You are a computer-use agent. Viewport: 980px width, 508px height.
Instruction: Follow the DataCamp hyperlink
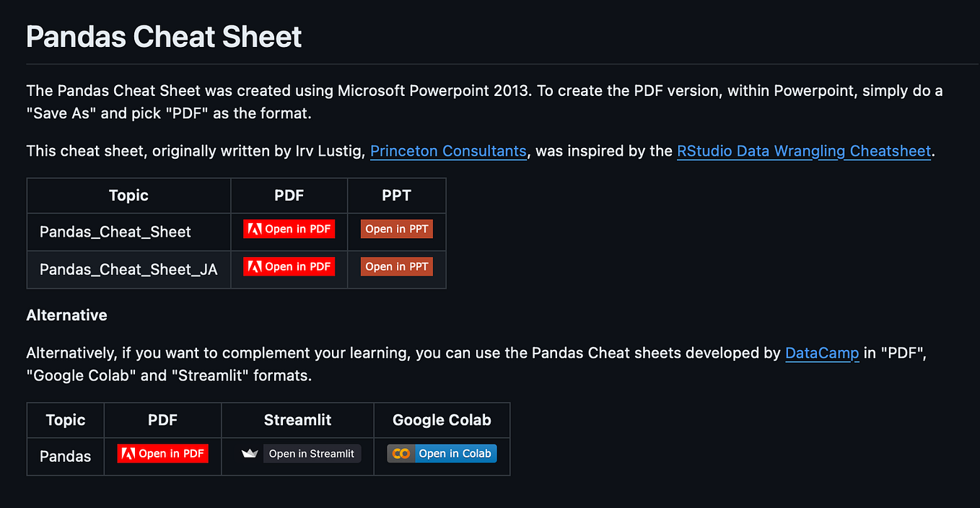pyautogui.click(x=822, y=353)
